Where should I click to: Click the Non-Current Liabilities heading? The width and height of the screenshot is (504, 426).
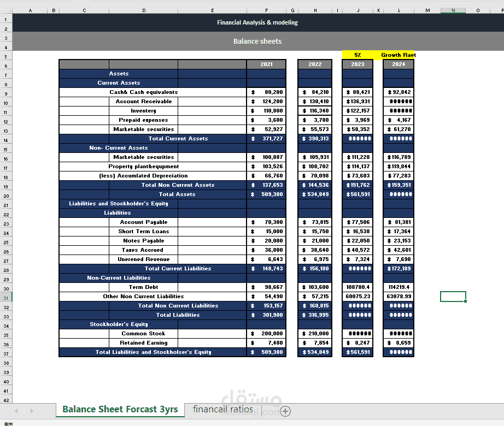(x=119, y=278)
